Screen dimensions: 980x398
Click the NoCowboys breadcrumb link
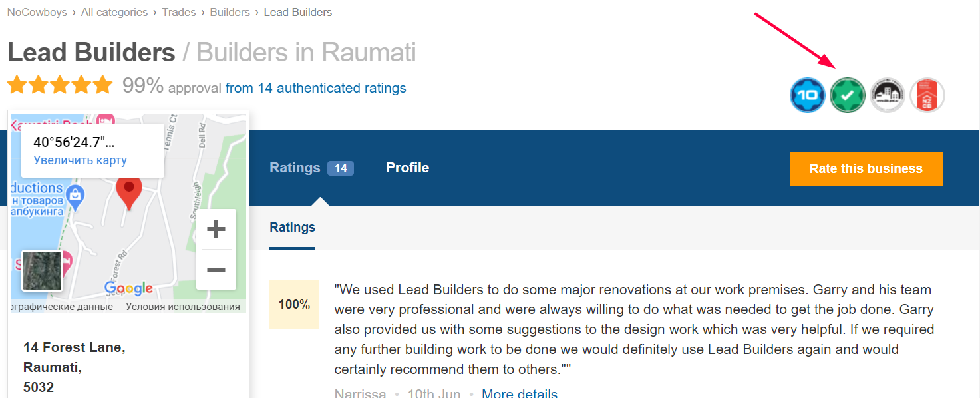37,12
